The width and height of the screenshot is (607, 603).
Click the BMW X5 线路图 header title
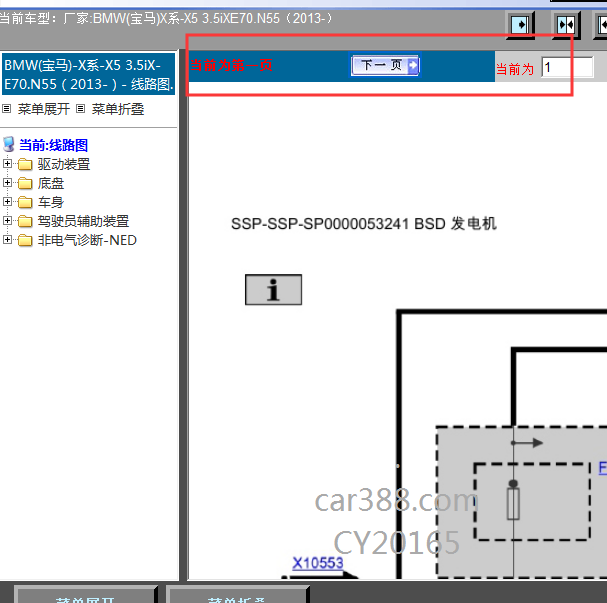(x=89, y=74)
